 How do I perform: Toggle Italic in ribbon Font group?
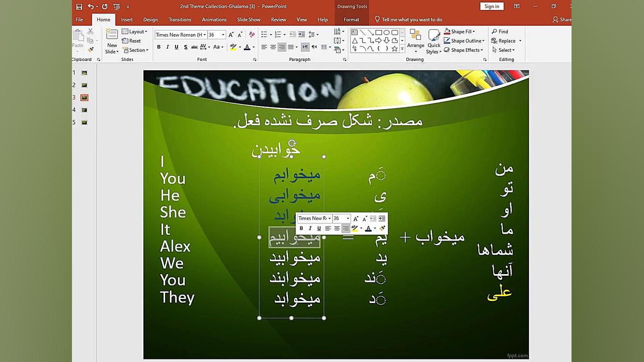(x=168, y=47)
